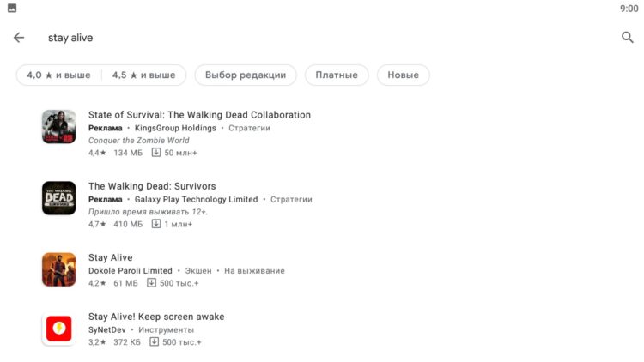This screenshot has height=362, width=644.
Task: Tap the Stay Alive game icon
Action: (x=58, y=269)
